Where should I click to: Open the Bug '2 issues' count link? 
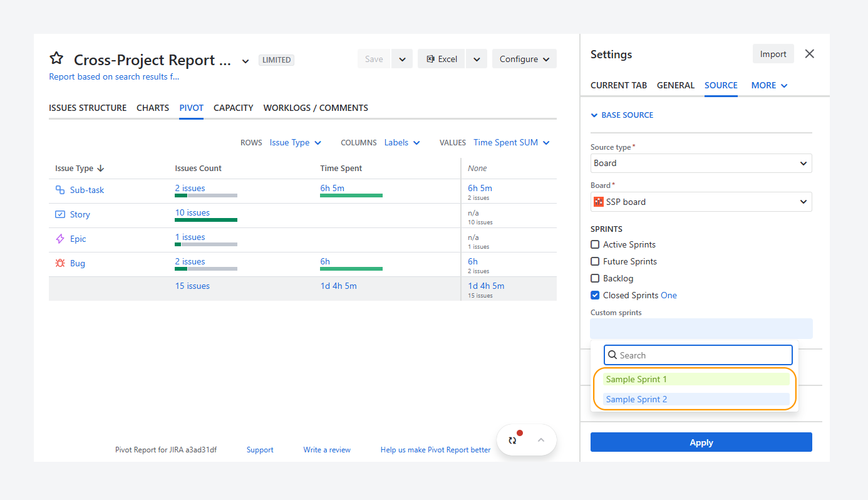click(190, 261)
